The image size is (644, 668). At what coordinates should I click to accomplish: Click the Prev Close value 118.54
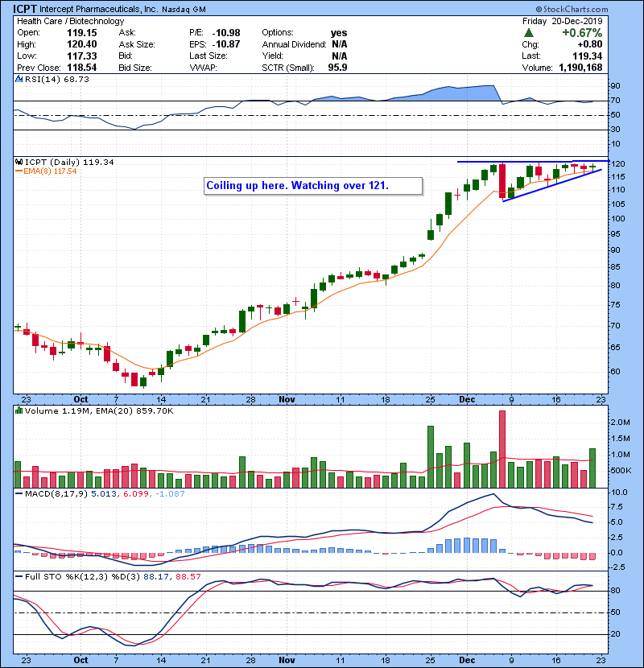pyautogui.click(x=82, y=68)
